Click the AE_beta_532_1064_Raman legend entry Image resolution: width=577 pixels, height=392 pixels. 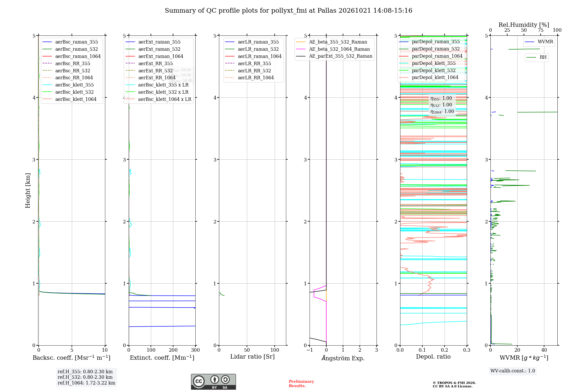point(333,49)
